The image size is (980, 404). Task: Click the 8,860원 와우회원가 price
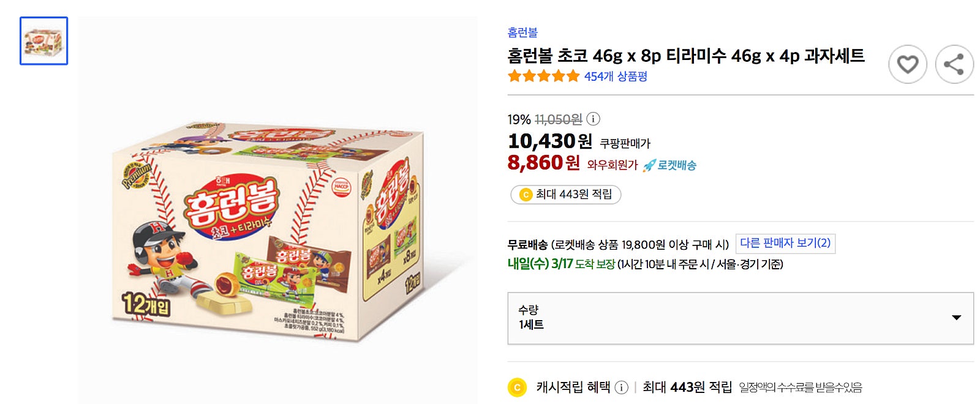(x=543, y=163)
